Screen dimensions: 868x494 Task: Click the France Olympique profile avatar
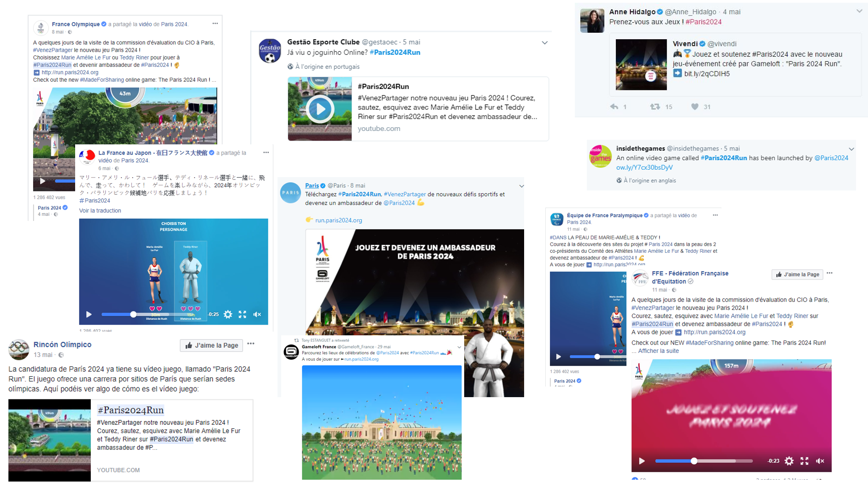click(41, 28)
